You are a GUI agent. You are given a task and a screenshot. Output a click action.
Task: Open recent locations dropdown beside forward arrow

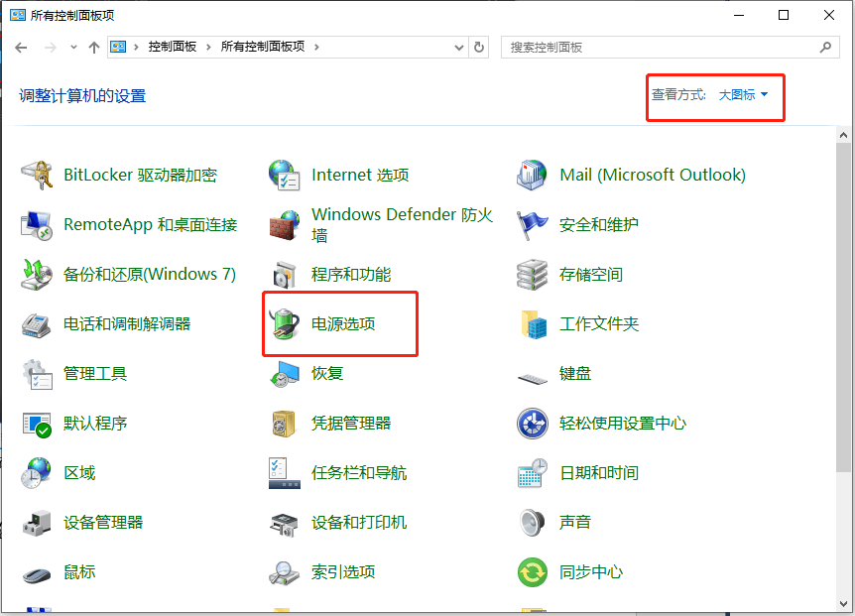(x=74, y=46)
